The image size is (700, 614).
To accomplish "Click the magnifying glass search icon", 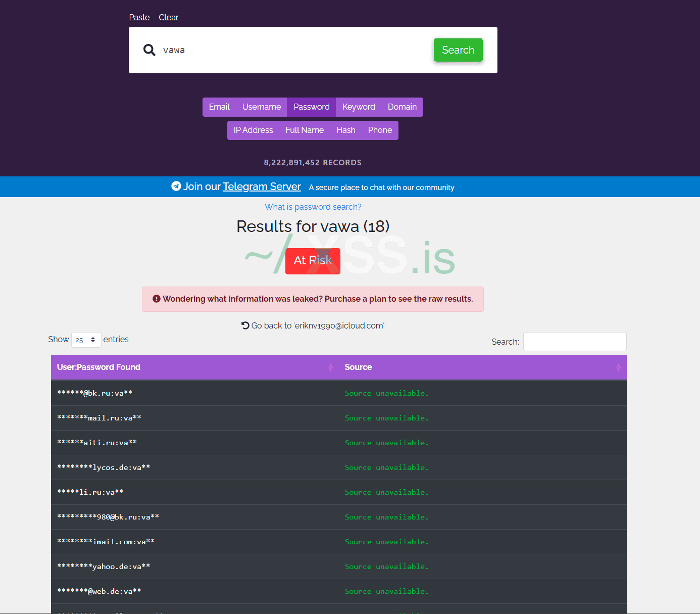I will 149,50.
